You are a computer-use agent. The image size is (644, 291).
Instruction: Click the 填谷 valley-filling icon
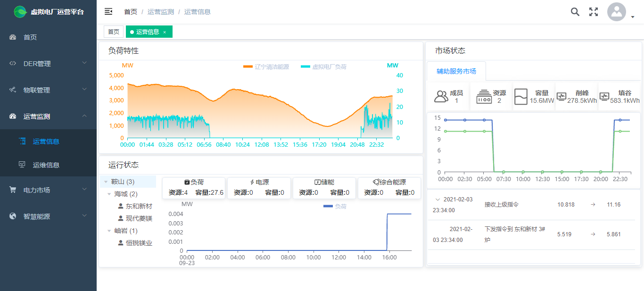[604, 97]
